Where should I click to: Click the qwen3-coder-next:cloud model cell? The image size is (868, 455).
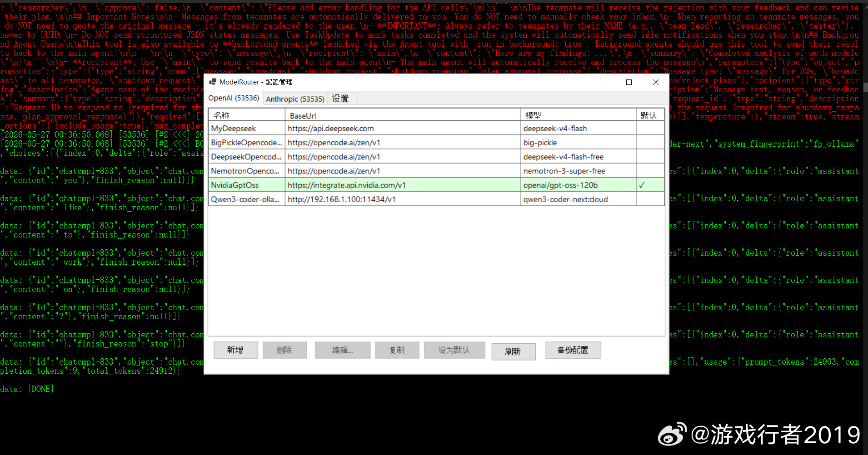click(x=579, y=199)
